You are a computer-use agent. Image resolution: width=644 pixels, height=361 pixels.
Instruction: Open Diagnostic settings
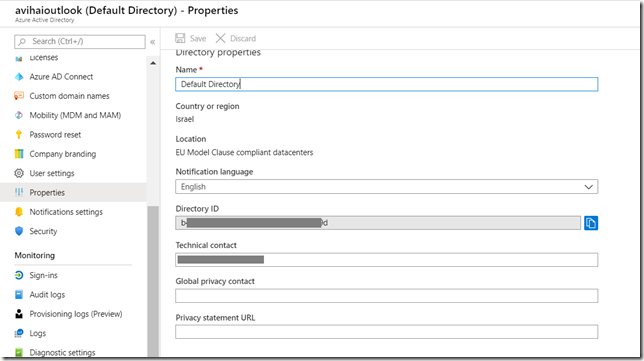point(62,352)
